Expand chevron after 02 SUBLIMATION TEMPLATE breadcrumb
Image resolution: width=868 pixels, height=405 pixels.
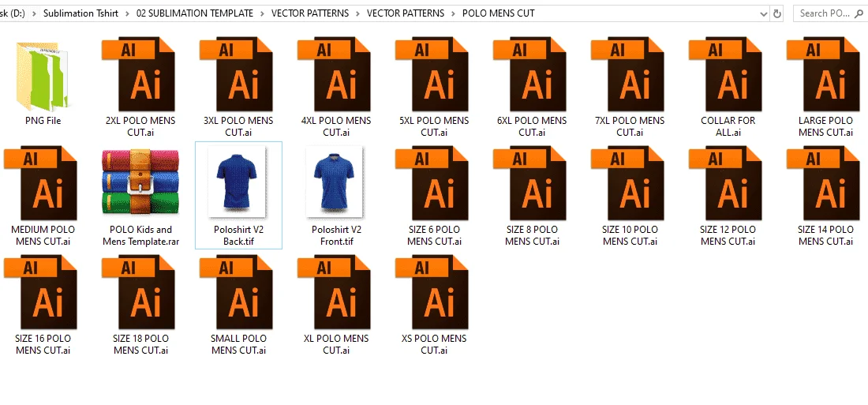tap(263, 13)
